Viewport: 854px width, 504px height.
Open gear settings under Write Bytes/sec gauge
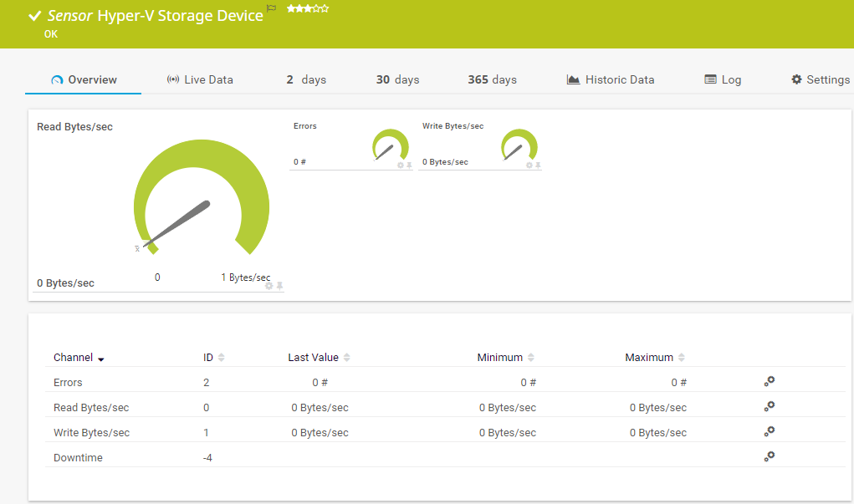(x=529, y=165)
